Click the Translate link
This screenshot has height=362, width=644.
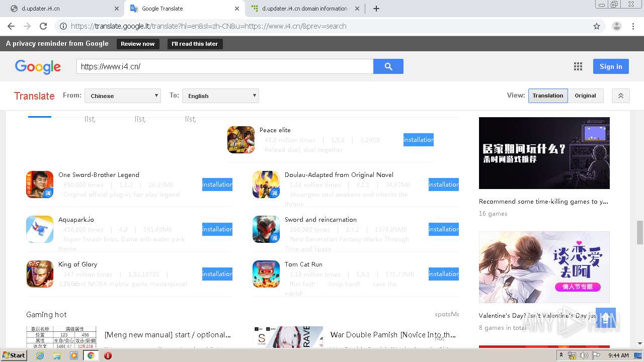pyautogui.click(x=34, y=96)
